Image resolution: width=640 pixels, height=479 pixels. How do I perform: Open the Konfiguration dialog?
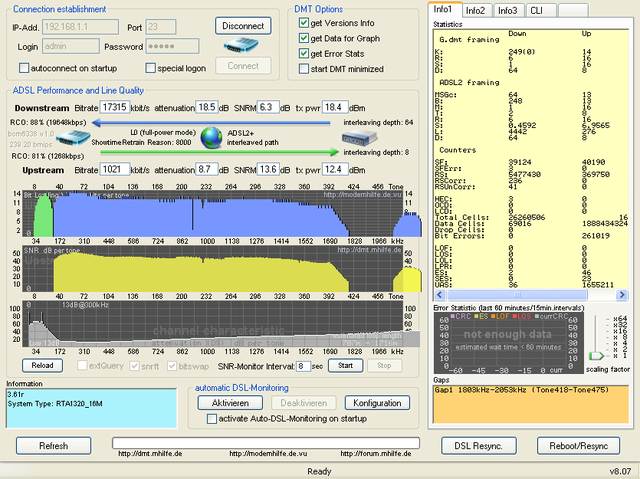point(377,403)
